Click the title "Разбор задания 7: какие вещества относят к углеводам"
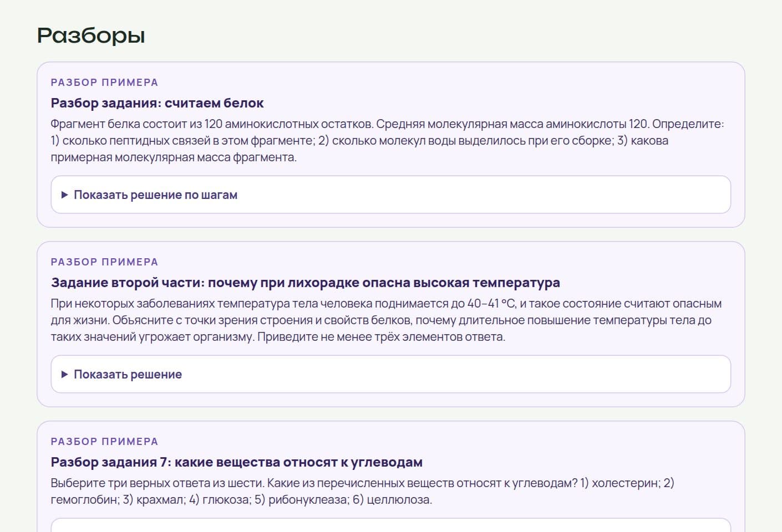Screen dimensions: 782x532 [237, 462]
